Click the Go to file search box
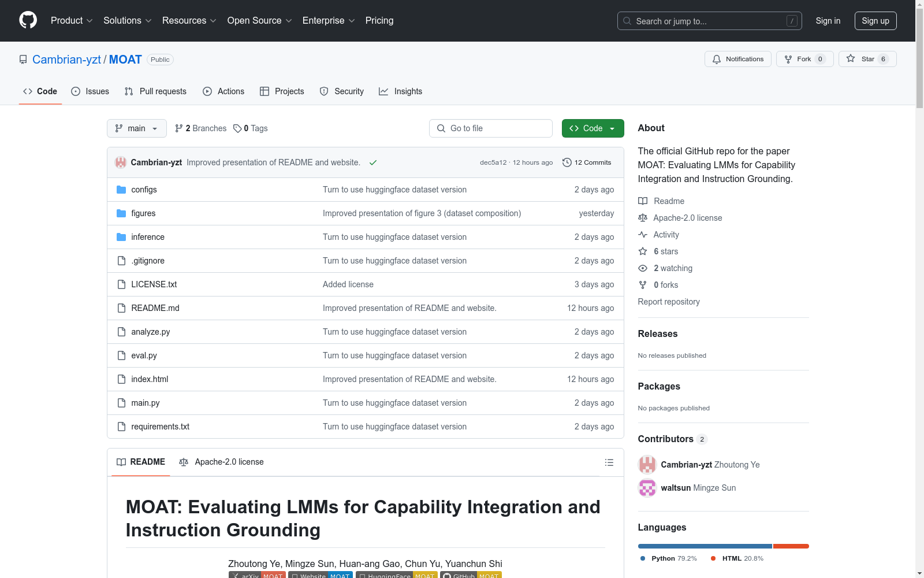The height and width of the screenshot is (578, 924). tap(491, 128)
